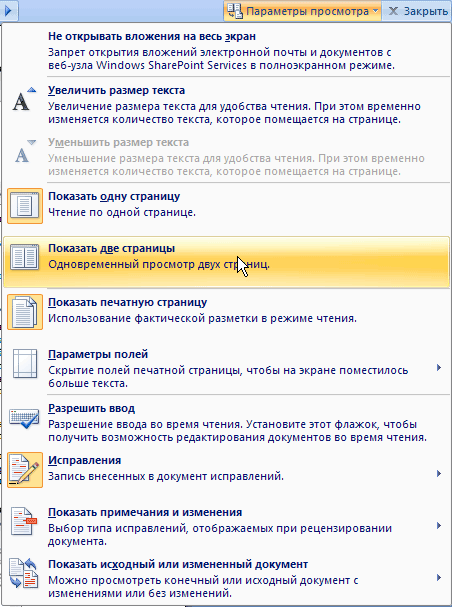Click the increase text size icon
The width and height of the screenshot is (452, 607).
click(x=24, y=99)
